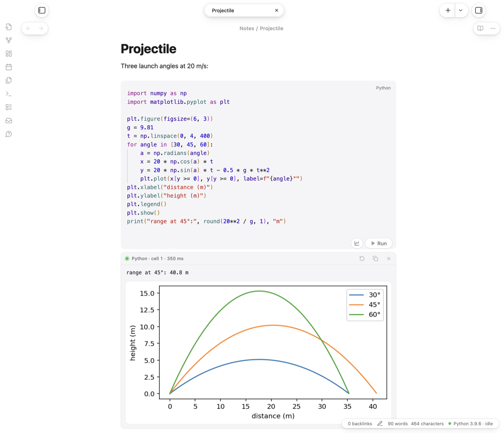Click the 'height (m)' axis label
Image resolution: width=504 pixels, height=433 pixels.
coord(132,343)
